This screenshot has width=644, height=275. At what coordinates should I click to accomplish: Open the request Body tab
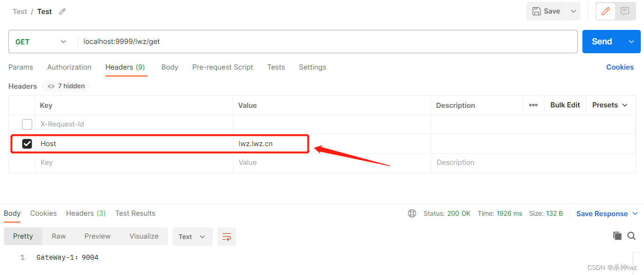(x=170, y=67)
